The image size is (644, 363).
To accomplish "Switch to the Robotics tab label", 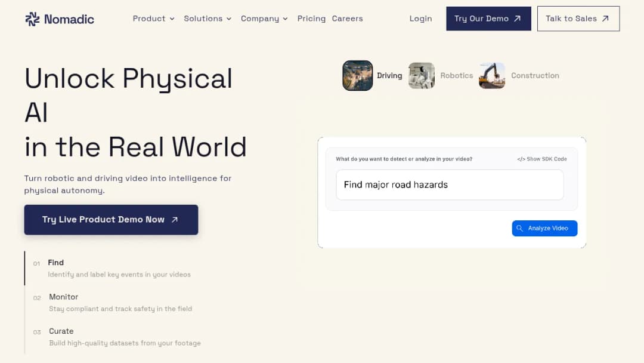I will click(456, 76).
